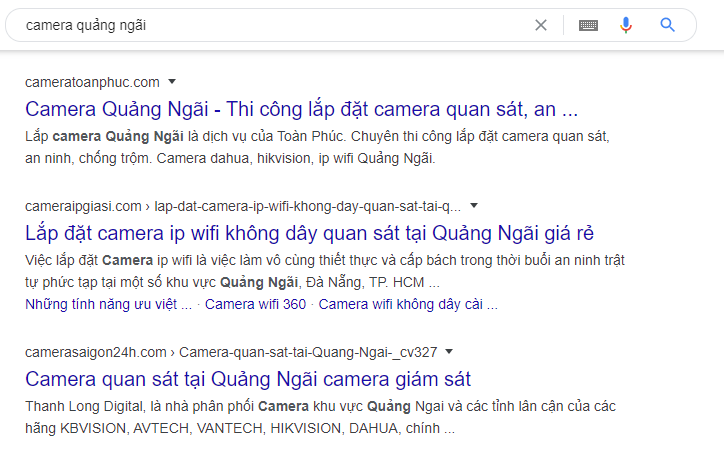The height and width of the screenshot is (469, 724).
Task: Open 'Camera Quảng Ngãi - Thi công lắp đặt' result
Action: (302, 109)
